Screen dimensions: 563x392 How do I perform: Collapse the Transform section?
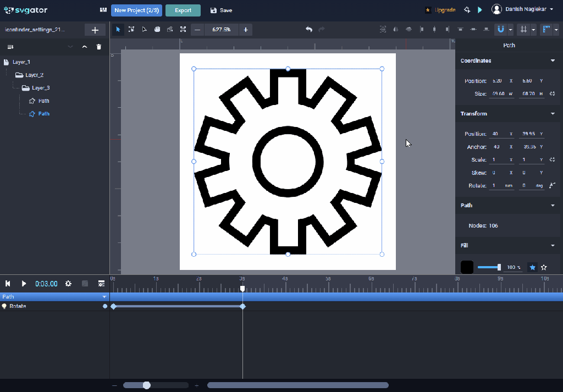(x=553, y=114)
